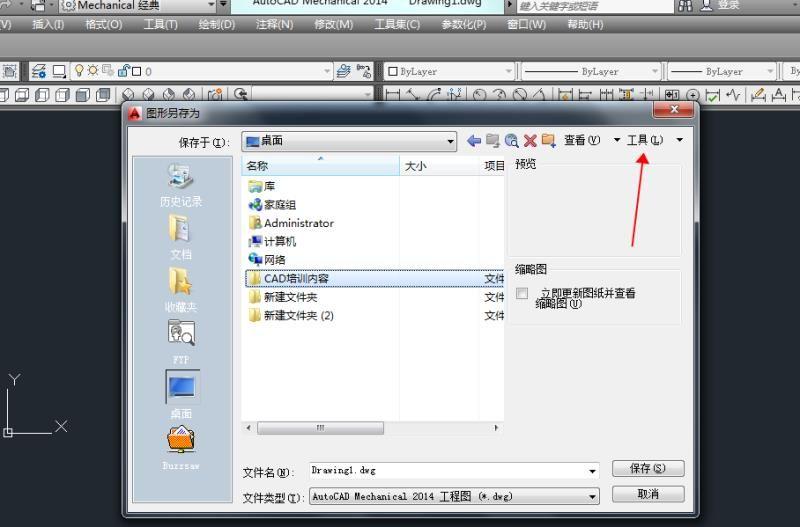Click the red X delete icon
This screenshot has width=800, height=527.
[x=530, y=140]
